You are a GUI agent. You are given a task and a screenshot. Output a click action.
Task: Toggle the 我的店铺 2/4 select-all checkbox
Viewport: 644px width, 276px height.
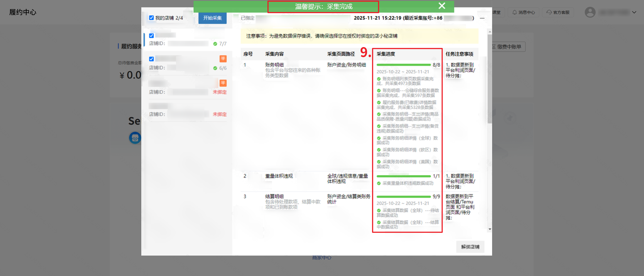tap(151, 18)
